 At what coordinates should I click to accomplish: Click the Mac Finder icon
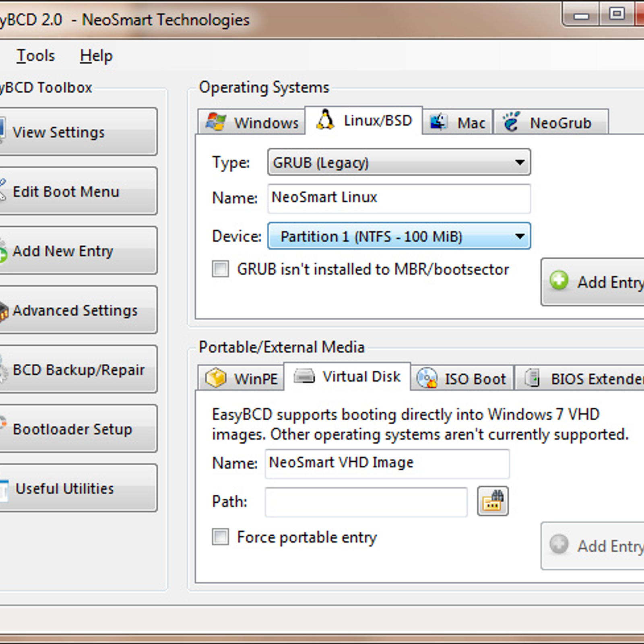439,122
